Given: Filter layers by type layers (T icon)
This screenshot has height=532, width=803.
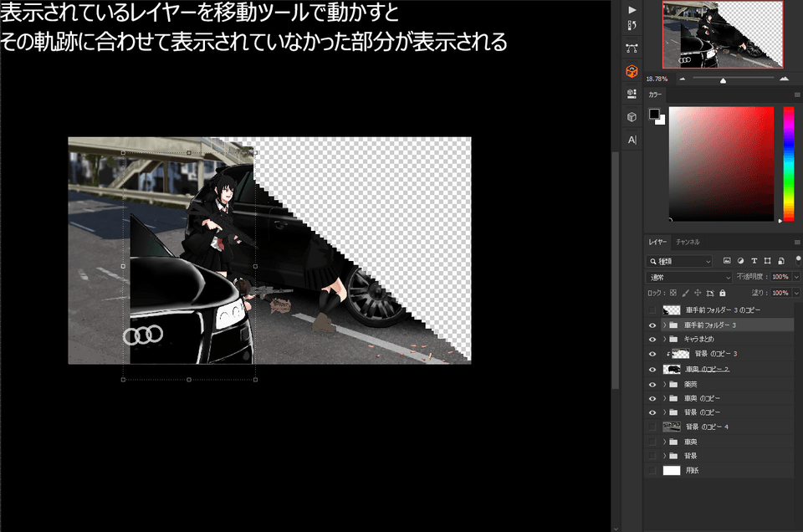Looking at the screenshot, I should pyautogui.click(x=754, y=261).
